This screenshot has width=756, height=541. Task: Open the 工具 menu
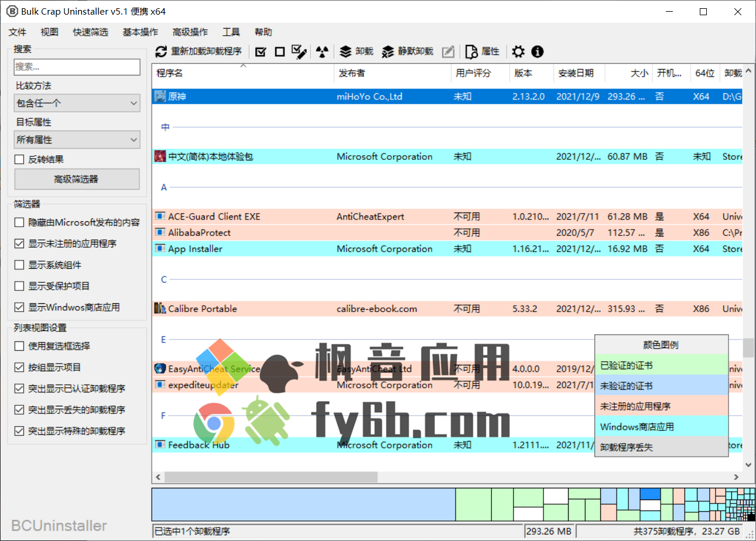(x=231, y=32)
